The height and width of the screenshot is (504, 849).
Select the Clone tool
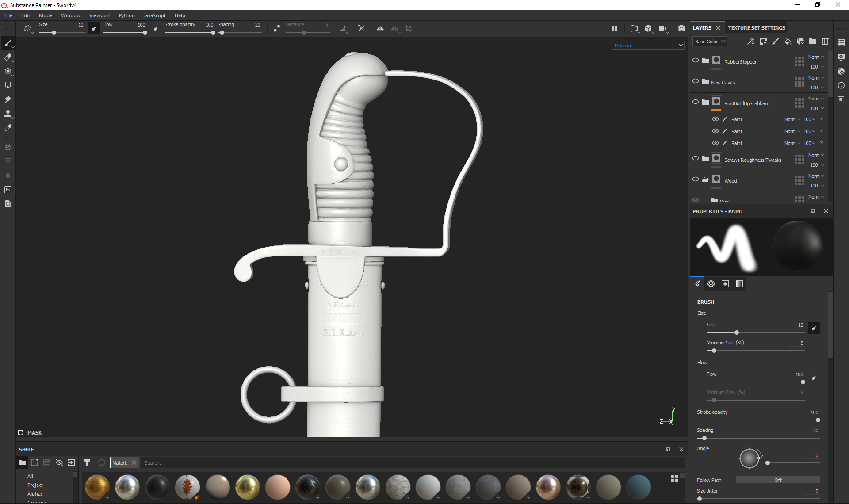8,114
